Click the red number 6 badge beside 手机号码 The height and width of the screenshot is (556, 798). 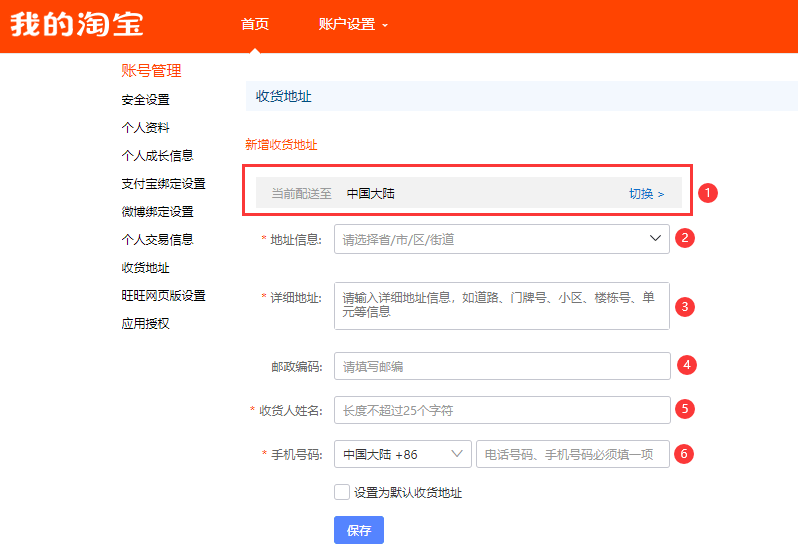(x=684, y=454)
